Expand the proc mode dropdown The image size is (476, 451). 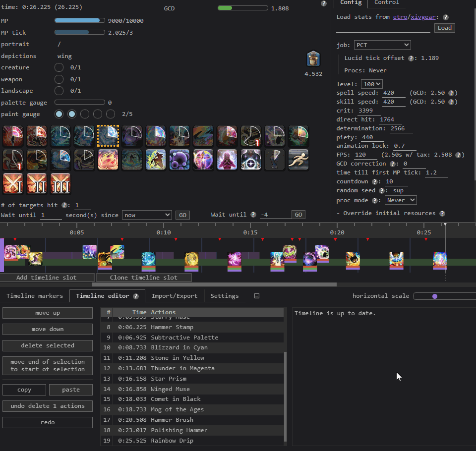click(401, 200)
